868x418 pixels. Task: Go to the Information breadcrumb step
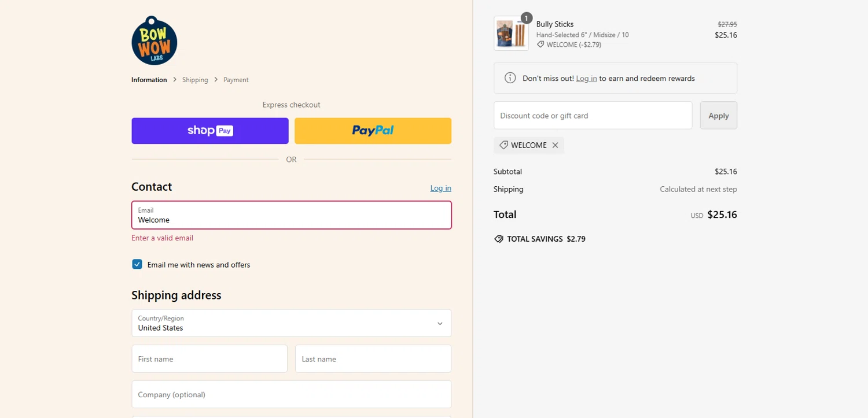tap(149, 80)
